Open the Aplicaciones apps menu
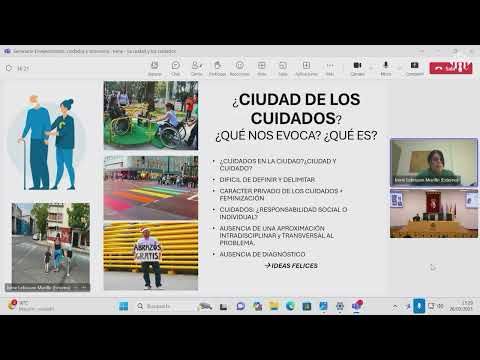Screen dimensions: 480x360 click(x=306, y=68)
